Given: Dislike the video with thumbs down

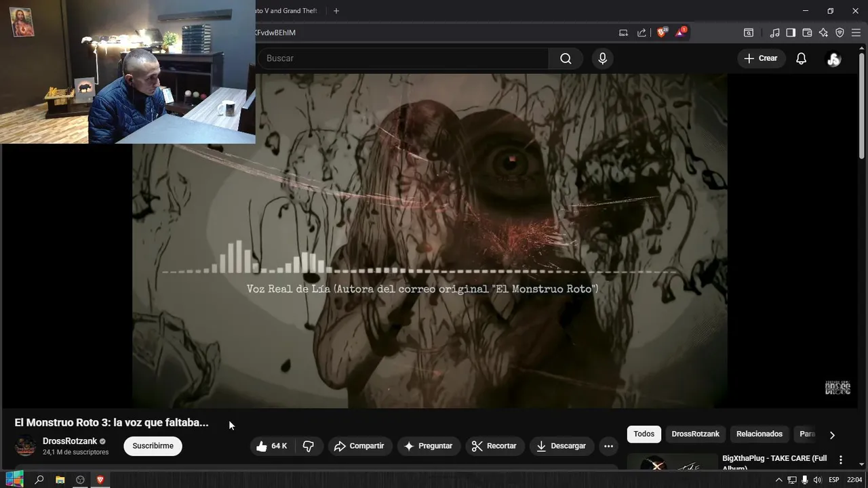Looking at the screenshot, I should [x=308, y=446].
